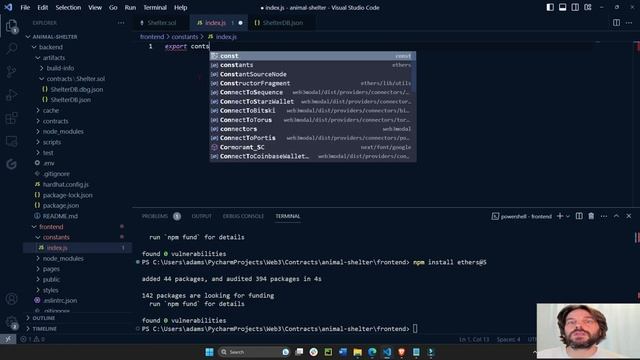
Task: Open Remote Explorer icon in activity bar
Action: point(11,141)
